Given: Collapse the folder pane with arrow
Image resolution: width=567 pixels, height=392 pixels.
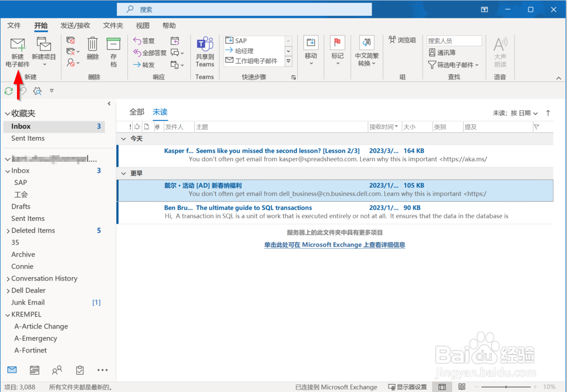Looking at the screenshot, I should click(x=109, y=104).
